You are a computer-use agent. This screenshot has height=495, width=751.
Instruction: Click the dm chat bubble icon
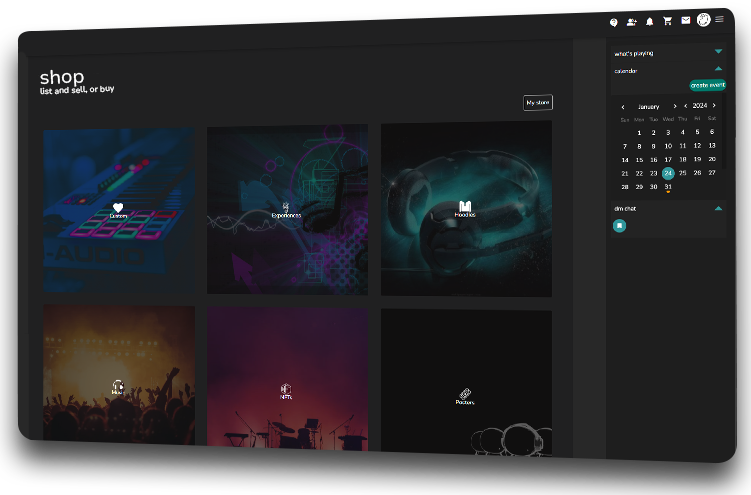click(x=619, y=226)
